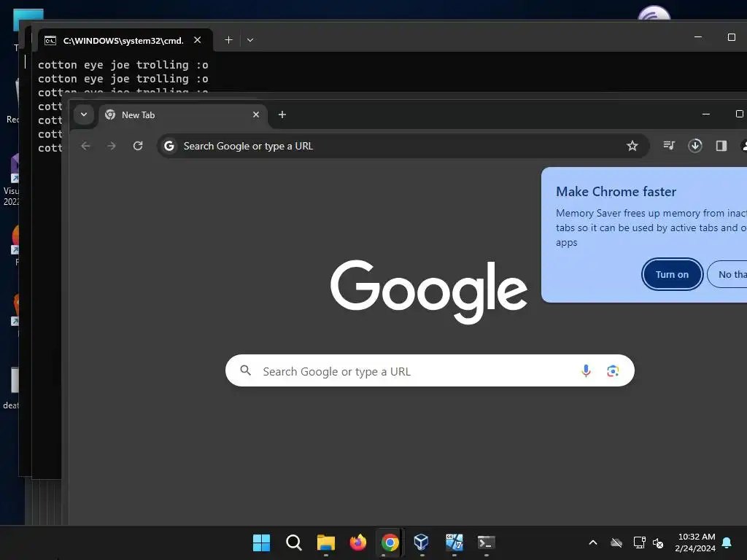747x560 pixels.
Task: Close the cmd.exe terminal tab
Action: (x=197, y=40)
